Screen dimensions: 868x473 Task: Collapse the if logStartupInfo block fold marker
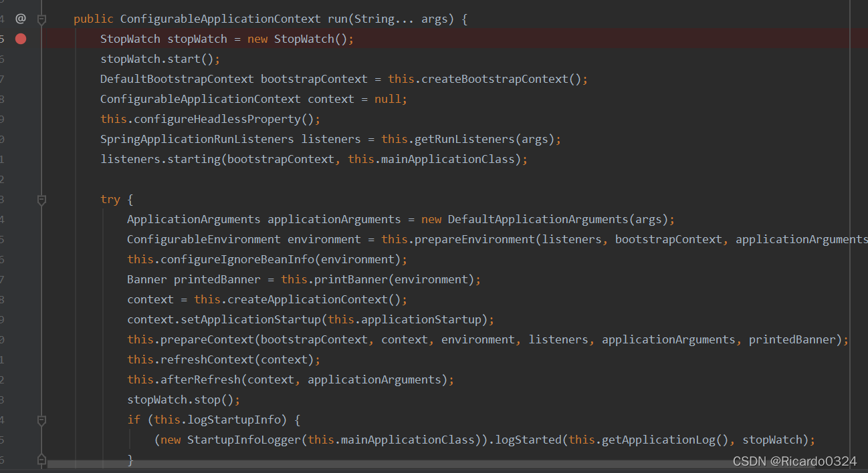[41, 420]
